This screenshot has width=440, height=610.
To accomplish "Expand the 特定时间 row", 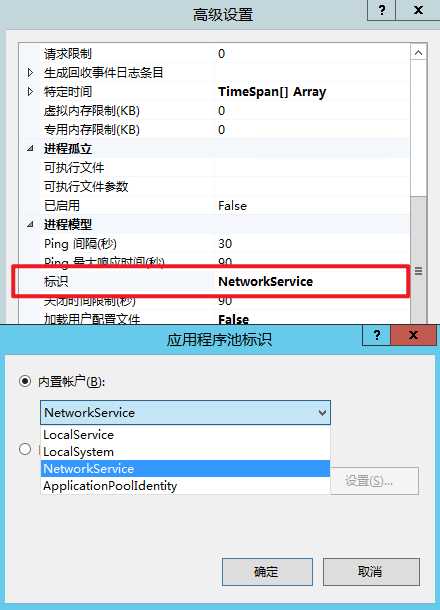I will point(30,92).
